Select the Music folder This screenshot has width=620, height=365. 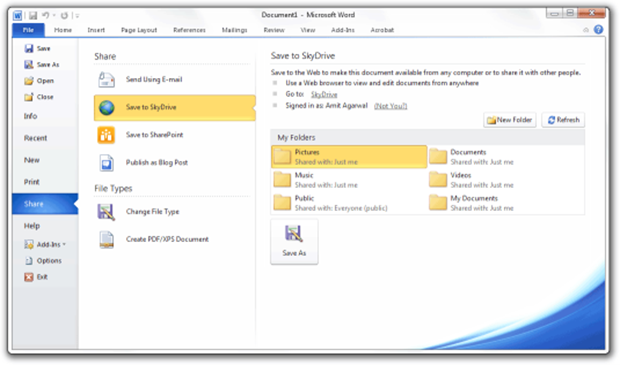click(349, 180)
